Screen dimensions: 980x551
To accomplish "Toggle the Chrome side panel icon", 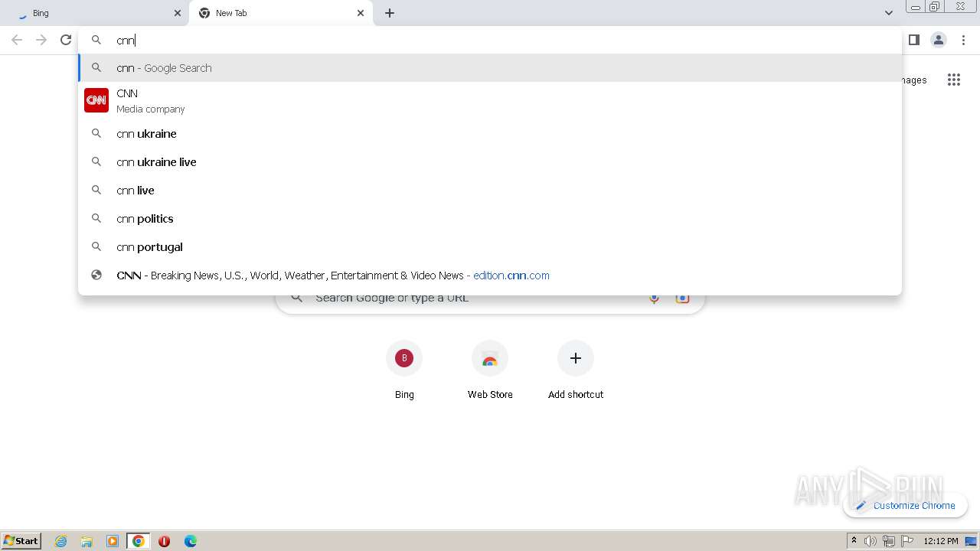I will tap(913, 40).
